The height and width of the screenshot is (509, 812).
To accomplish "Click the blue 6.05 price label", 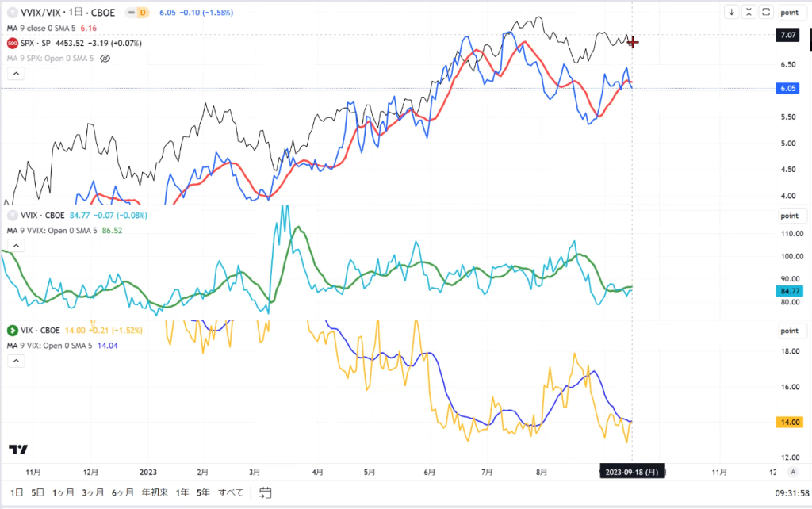I will coord(787,88).
